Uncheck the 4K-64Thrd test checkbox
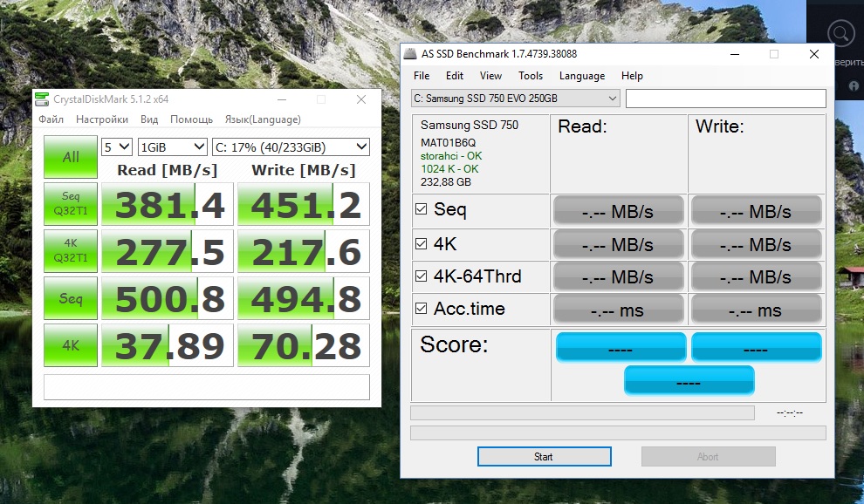Image resolution: width=864 pixels, height=504 pixels. (421, 276)
